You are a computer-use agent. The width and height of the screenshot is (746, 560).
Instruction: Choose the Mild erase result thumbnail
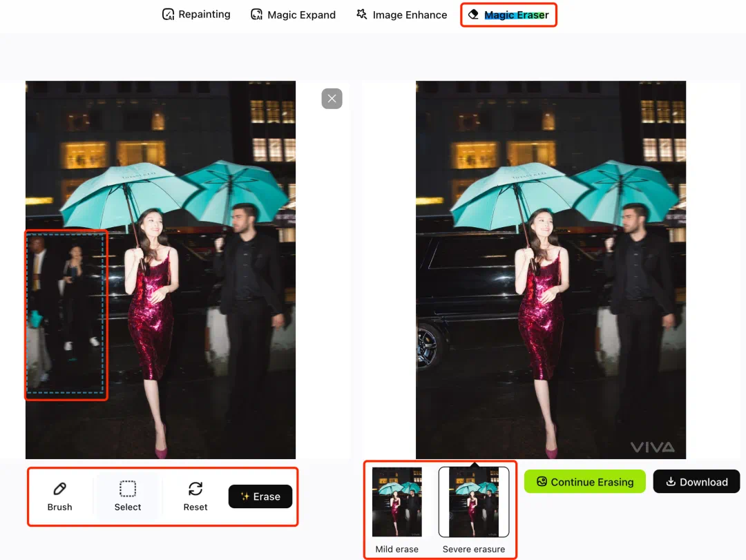pos(396,502)
